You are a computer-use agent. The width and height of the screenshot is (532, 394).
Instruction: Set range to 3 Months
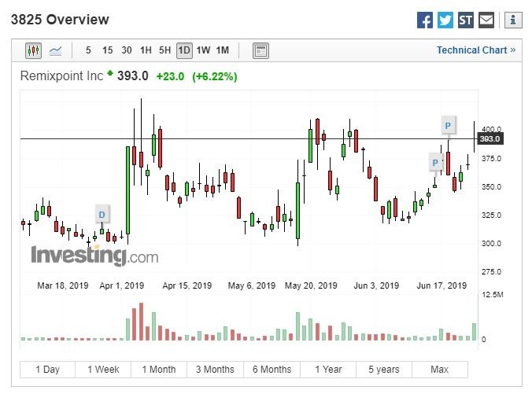[215, 370]
